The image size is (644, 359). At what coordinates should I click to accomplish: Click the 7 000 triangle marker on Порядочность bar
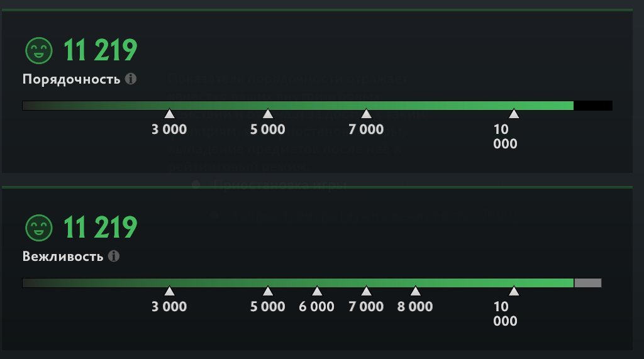[x=366, y=114]
